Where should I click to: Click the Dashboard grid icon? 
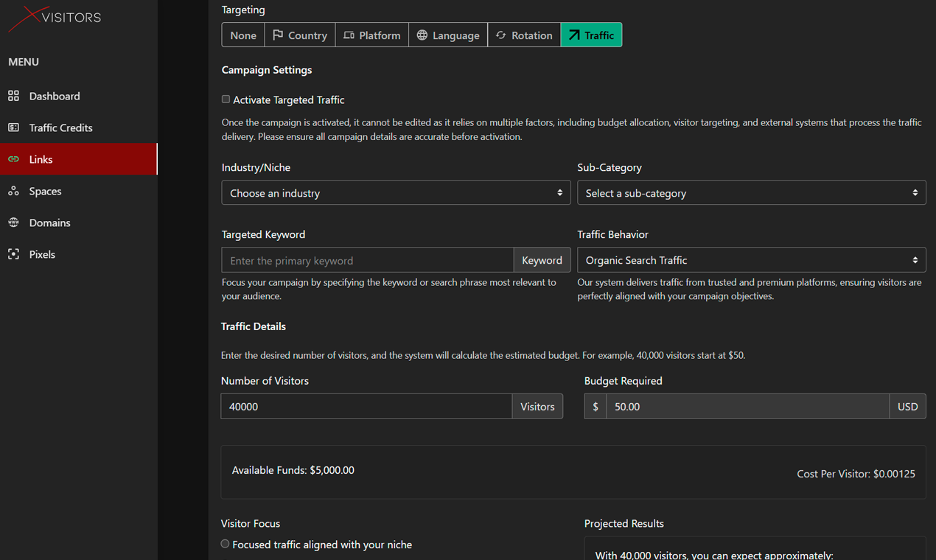(x=13, y=96)
